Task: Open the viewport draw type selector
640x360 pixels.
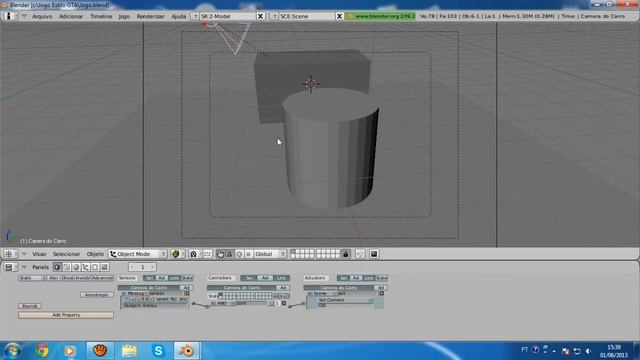Action: point(177,254)
